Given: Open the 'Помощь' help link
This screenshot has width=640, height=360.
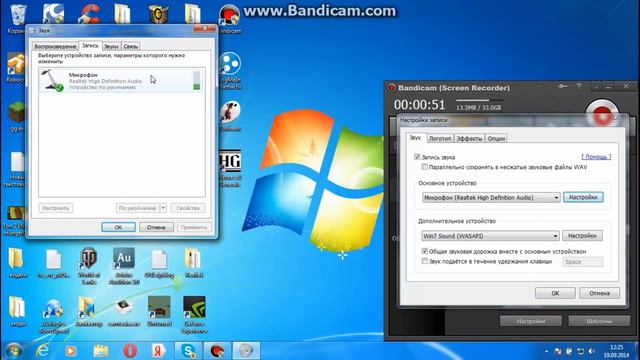Looking at the screenshot, I should pyautogui.click(x=596, y=157).
